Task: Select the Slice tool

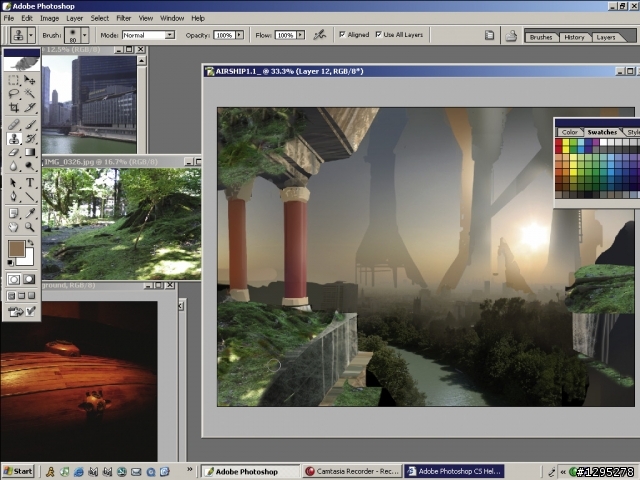Action: point(29,107)
